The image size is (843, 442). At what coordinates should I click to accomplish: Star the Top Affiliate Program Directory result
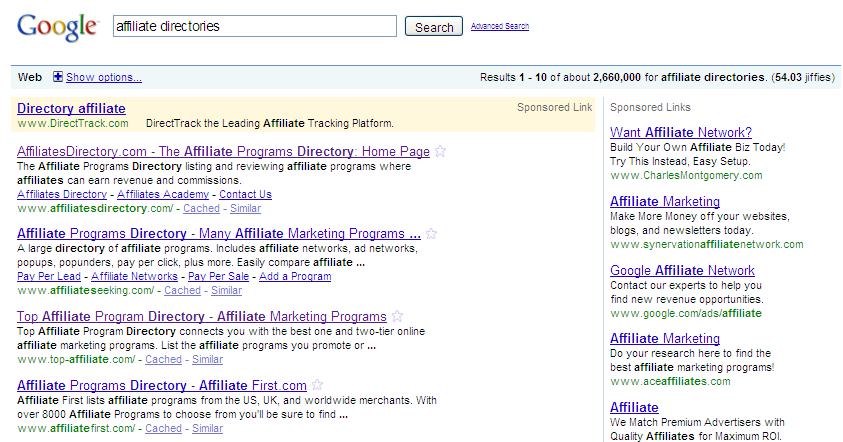(397, 317)
